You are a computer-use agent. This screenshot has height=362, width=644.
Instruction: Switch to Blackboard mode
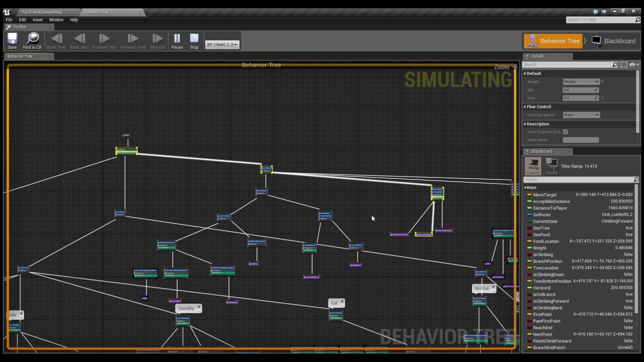pyautogui.click(x=614, y=41)
